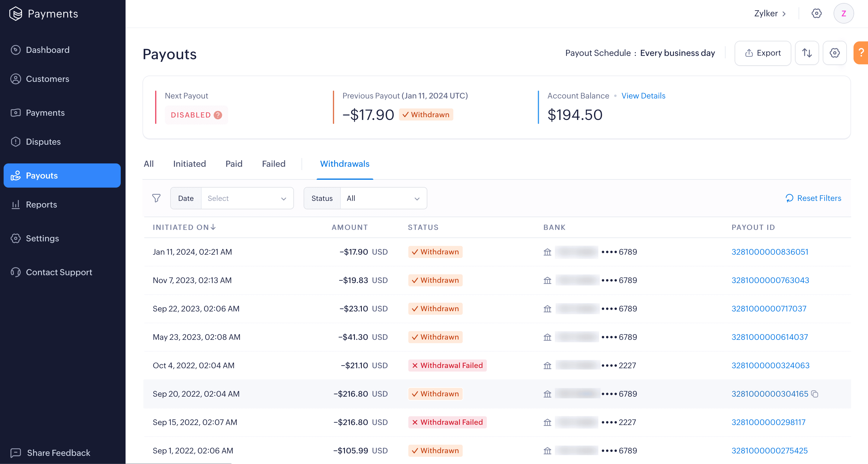
Task: Open View Details account balance link
Action: [x=643, y=96]
